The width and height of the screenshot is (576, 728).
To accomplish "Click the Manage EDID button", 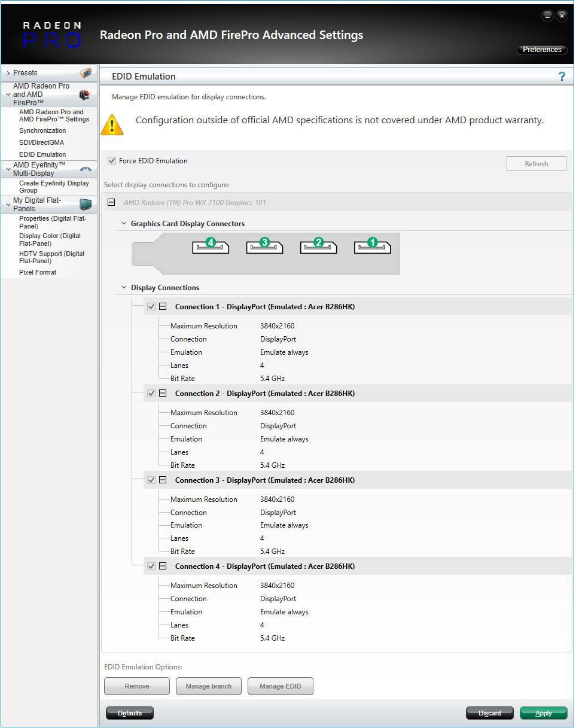I will coord(281,687).
